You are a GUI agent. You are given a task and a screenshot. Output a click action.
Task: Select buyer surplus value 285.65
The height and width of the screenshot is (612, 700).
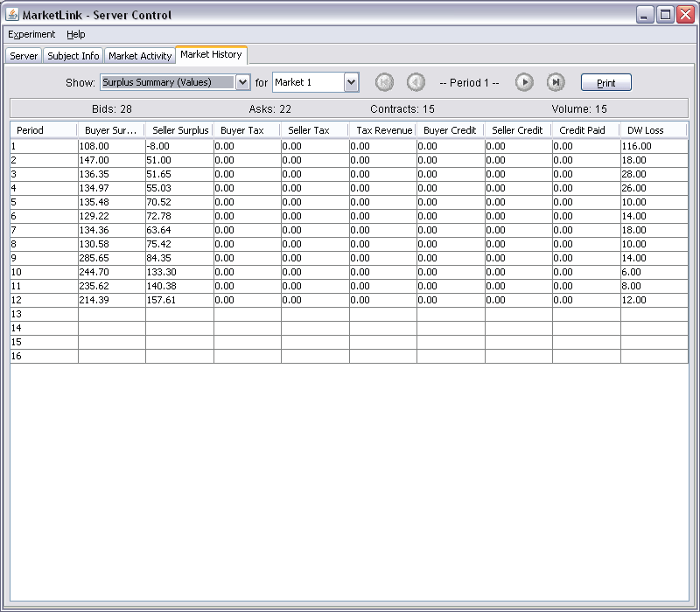(112, 258)
